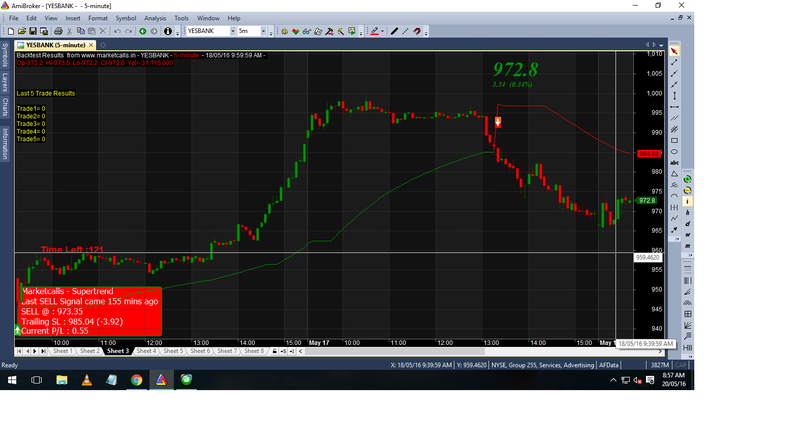The image size is (800, 447).
Task: Show hidden system tray icons chevron
Action: coord(613,380)
